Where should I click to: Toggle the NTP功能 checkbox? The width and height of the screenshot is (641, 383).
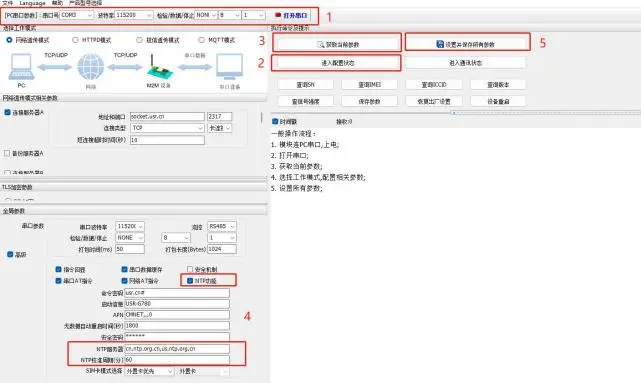coord(190,281)
